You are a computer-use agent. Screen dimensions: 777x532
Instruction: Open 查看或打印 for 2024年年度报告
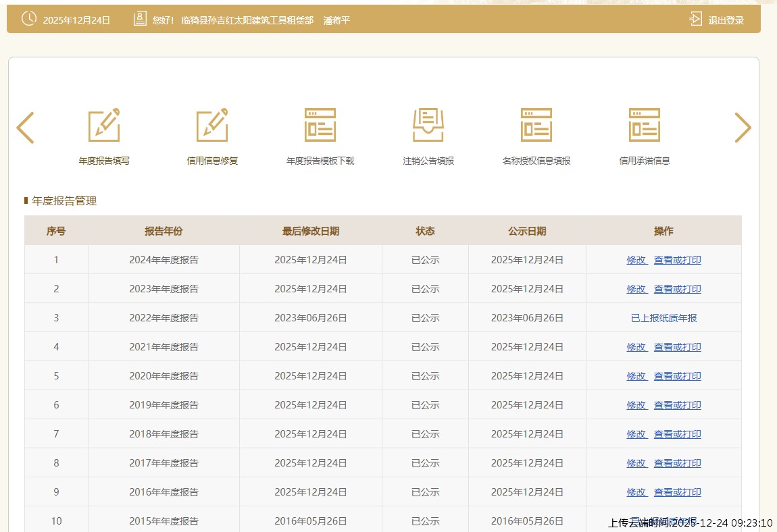click(x=677, y=260)
